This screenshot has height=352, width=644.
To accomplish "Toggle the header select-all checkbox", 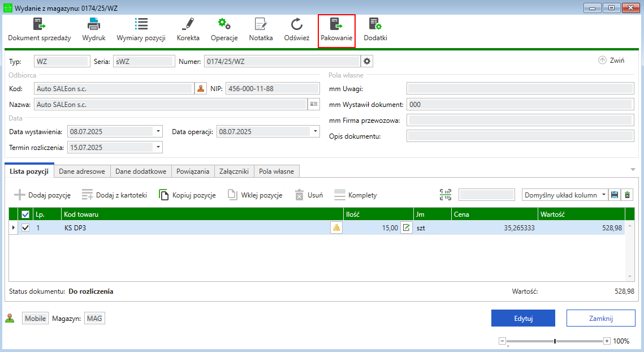I will pos(25,214).
